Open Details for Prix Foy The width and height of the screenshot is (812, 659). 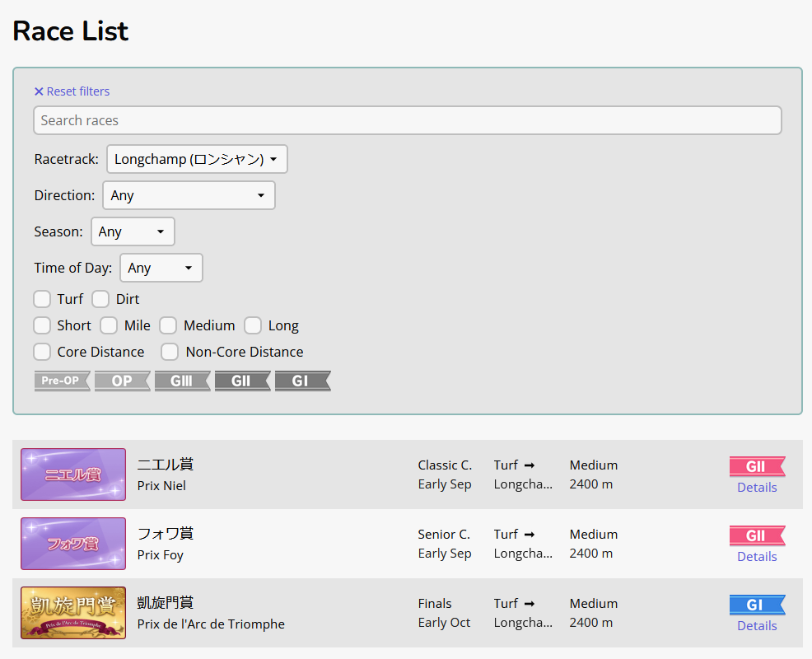(x=757, y=556)
